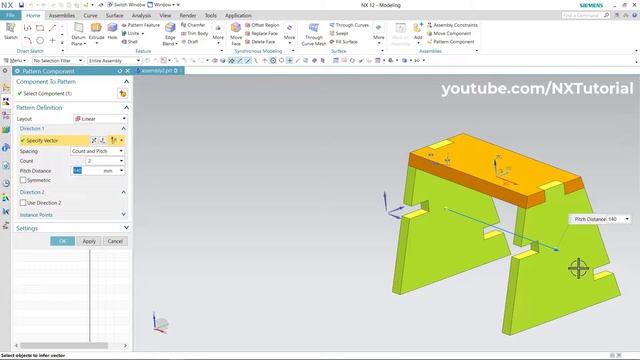Open the File menu tab
640x360 pixels.
point(11,16)
